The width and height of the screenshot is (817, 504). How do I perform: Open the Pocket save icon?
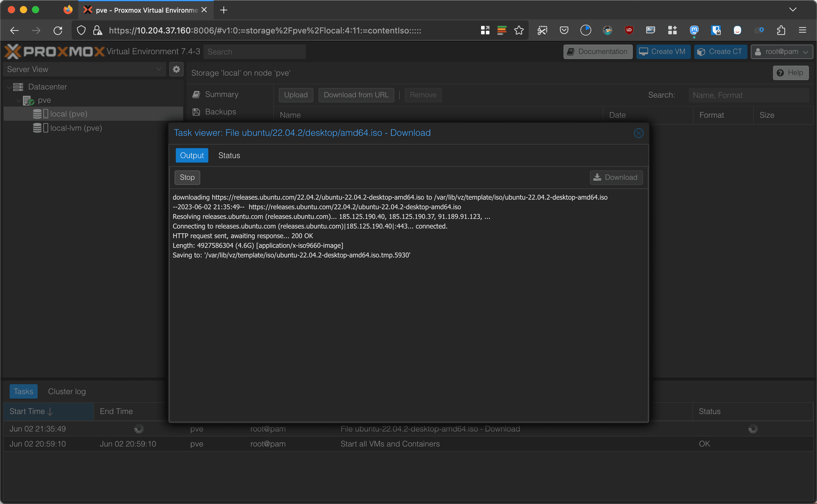(x=564, y=30)
